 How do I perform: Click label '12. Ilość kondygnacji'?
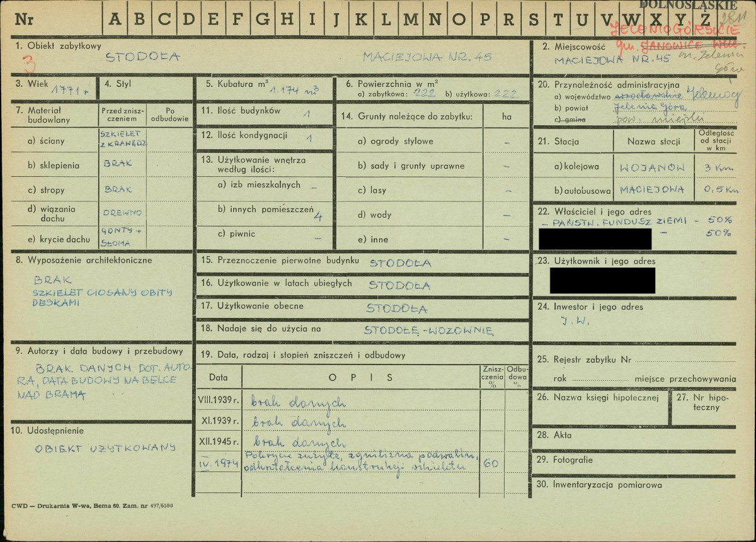coord(244,135)
